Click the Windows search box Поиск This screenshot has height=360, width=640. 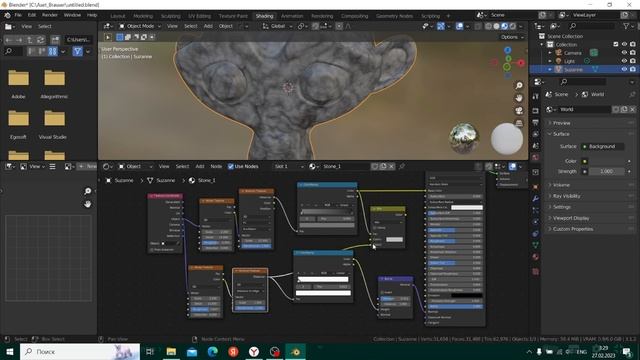(x=80, y=351)
